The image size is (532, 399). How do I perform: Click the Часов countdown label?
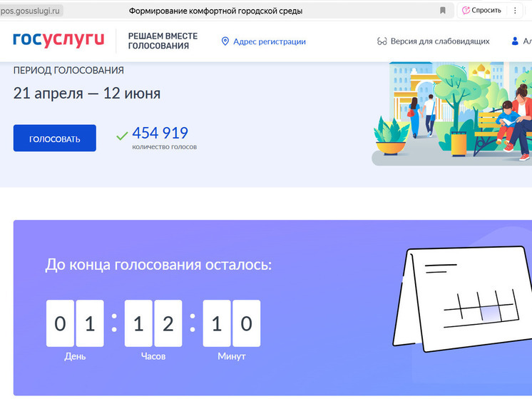click(153, 357)
